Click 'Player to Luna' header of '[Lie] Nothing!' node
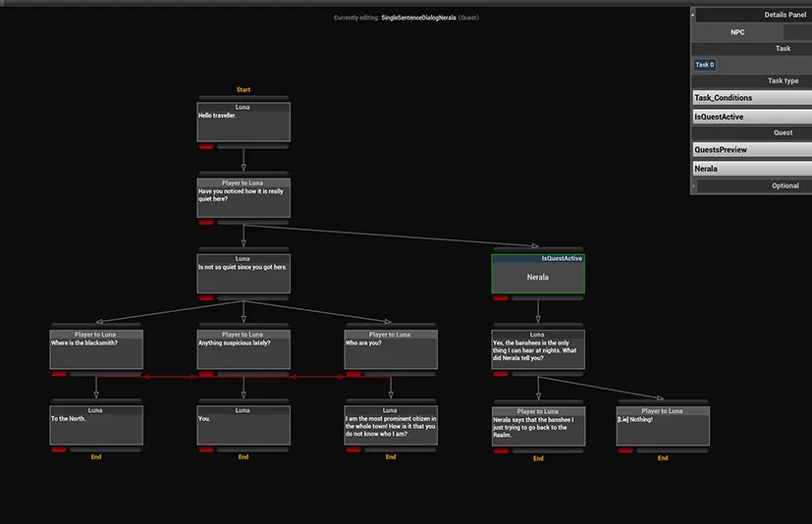812x524 pixels. point(663,411)
